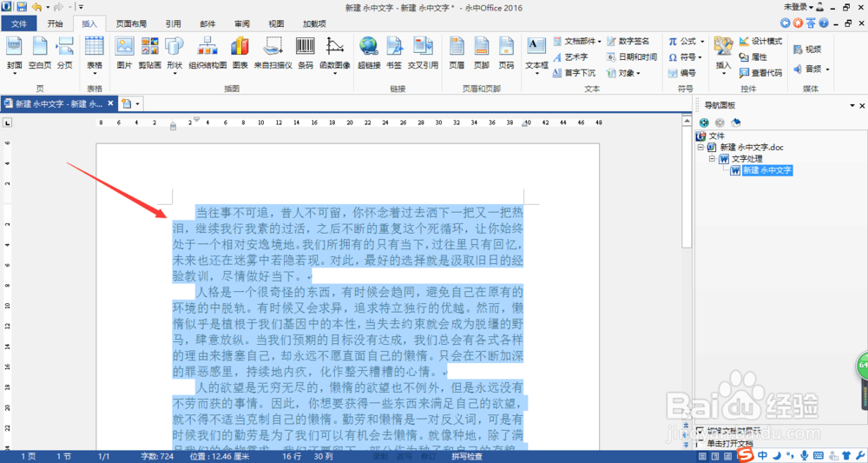
Task: Click the navigation panel back arrow
Action: pyautogui.click(x=704, y=122)
